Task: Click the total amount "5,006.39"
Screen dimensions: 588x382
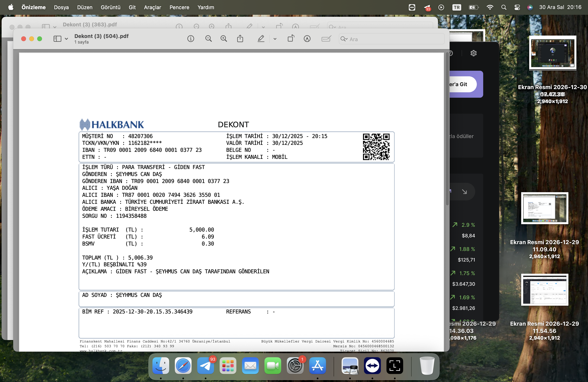Action: tap(140, 258)
